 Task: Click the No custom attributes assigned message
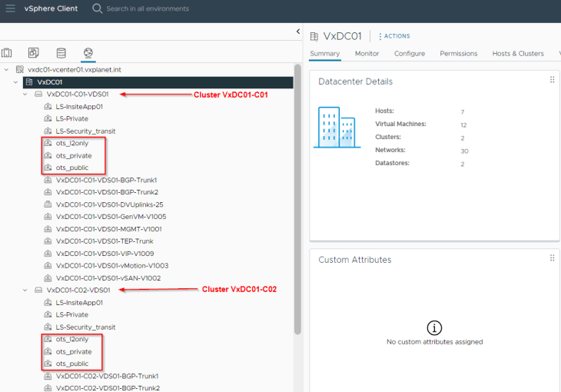coord(435,342)
